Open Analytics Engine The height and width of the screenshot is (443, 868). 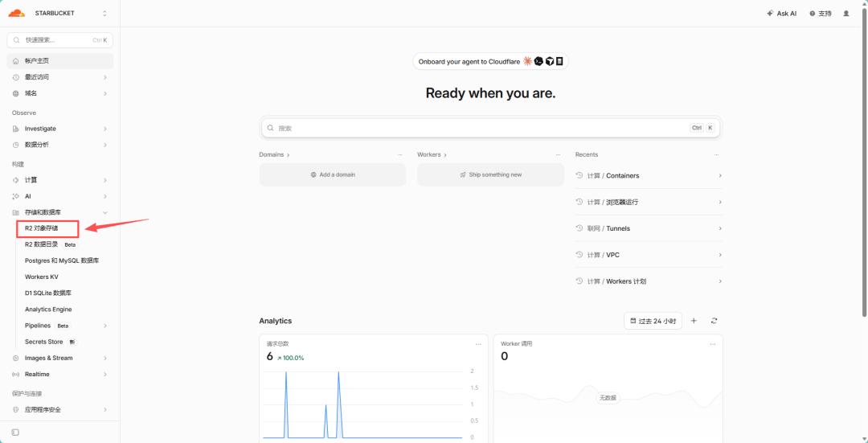click(x=48, y=309)
